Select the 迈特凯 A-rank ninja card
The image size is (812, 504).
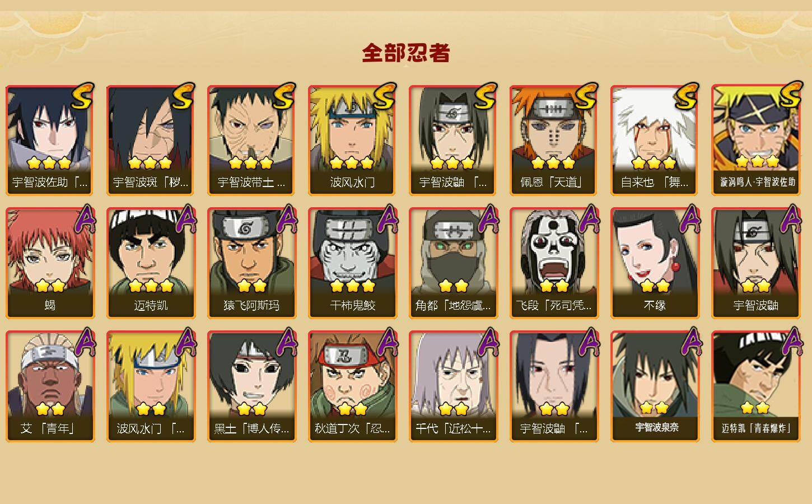click(151, 263)
